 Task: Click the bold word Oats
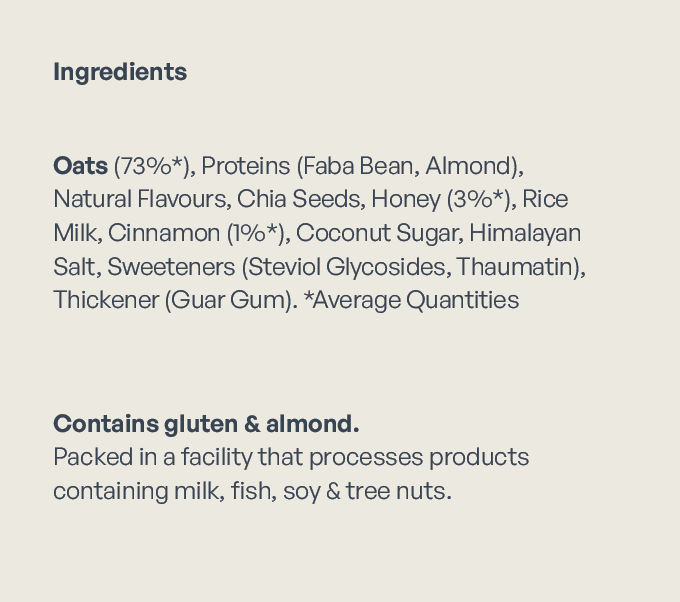(x=80, y=165)
